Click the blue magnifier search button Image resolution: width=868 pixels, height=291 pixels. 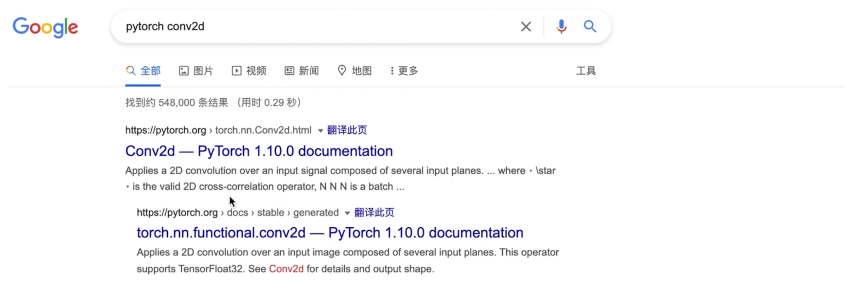pos(590,26)
